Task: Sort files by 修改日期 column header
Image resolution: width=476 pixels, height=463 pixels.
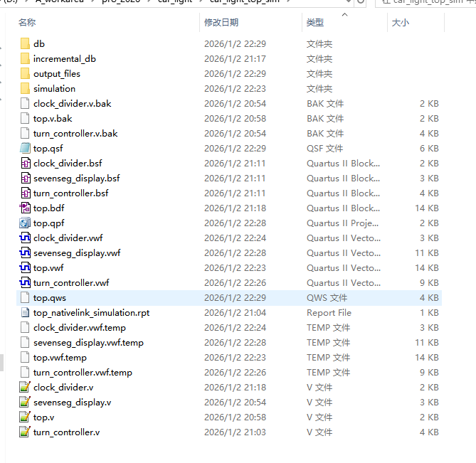Action: 221,23
